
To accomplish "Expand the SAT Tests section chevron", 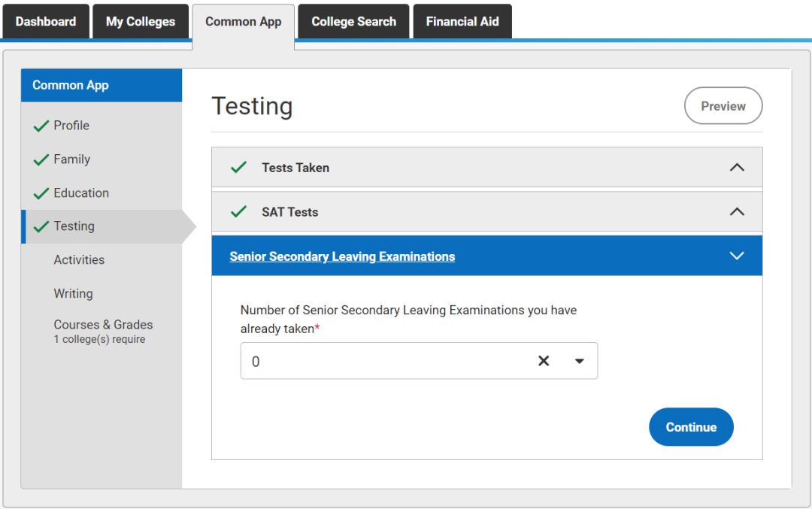I will pos(737,212).
